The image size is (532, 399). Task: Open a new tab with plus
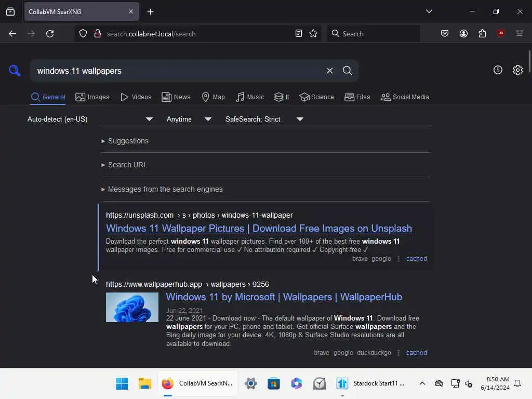pos(150,12)
